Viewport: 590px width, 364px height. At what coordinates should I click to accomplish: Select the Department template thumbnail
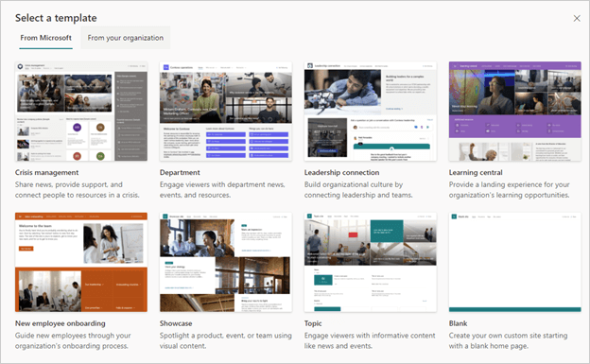(226, 112)
